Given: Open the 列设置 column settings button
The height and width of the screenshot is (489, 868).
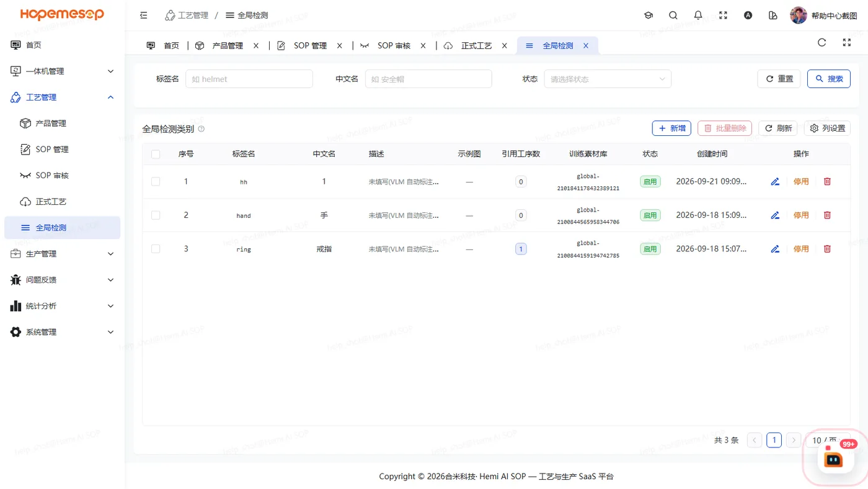Looking at the screenshot, I should coord(827,128).
